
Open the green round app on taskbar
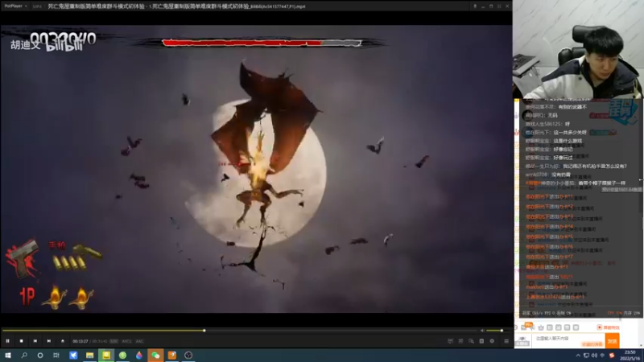coord(123,356)
